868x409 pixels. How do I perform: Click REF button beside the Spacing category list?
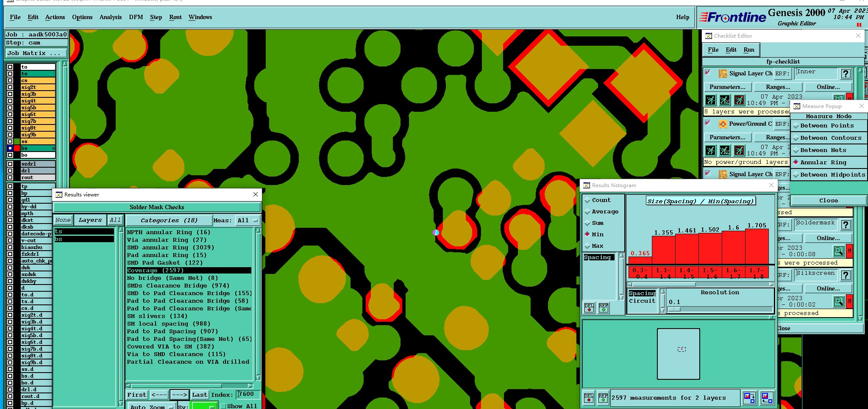pos(604,308)
